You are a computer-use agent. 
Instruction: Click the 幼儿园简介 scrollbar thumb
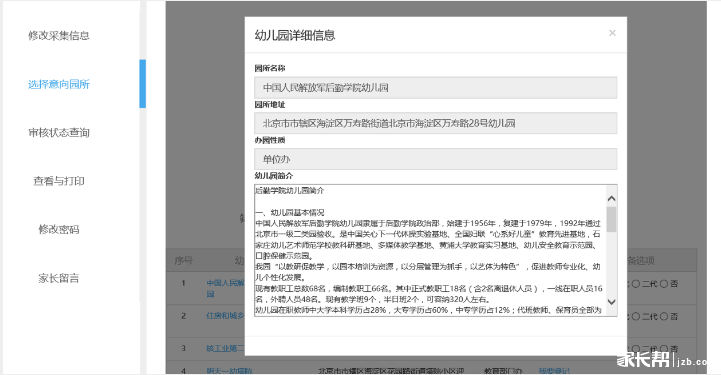click(x=612, y=219)
